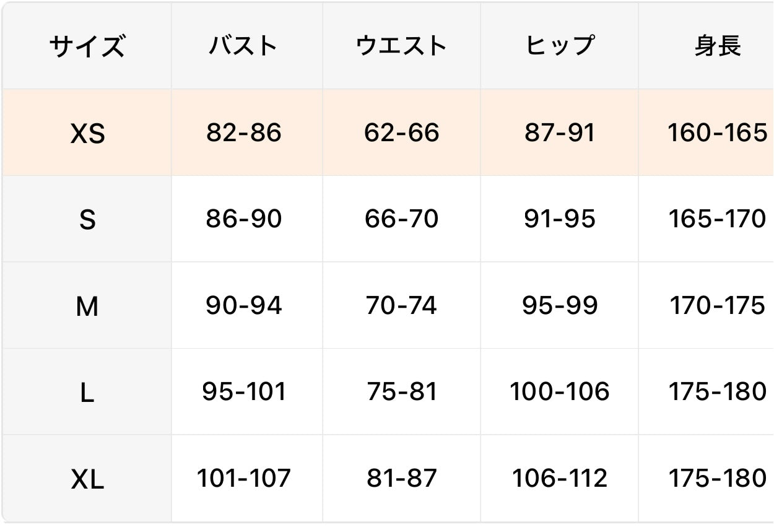The image size is (774, 532).
Task: Click the L hip value 100-106
Action: [x=560, y=391]
